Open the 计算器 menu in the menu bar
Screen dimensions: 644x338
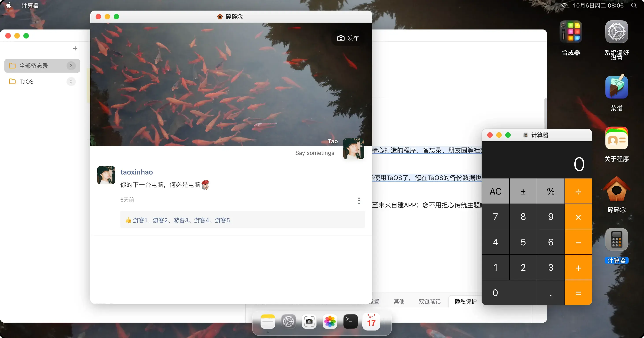point(30,6)
